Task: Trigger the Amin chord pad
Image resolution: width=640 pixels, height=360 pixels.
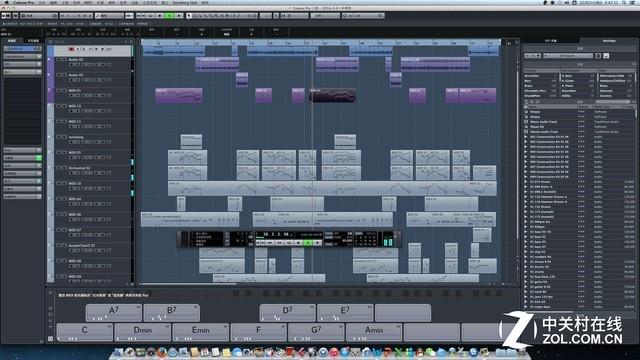Action: click(374, 332)
